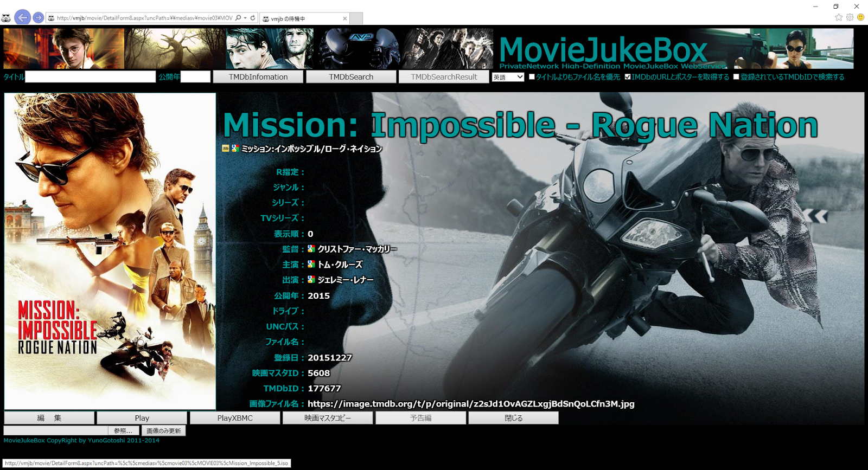Click the Play button
Viewport: 868px width, 470px height.
(x=142, y=418)
